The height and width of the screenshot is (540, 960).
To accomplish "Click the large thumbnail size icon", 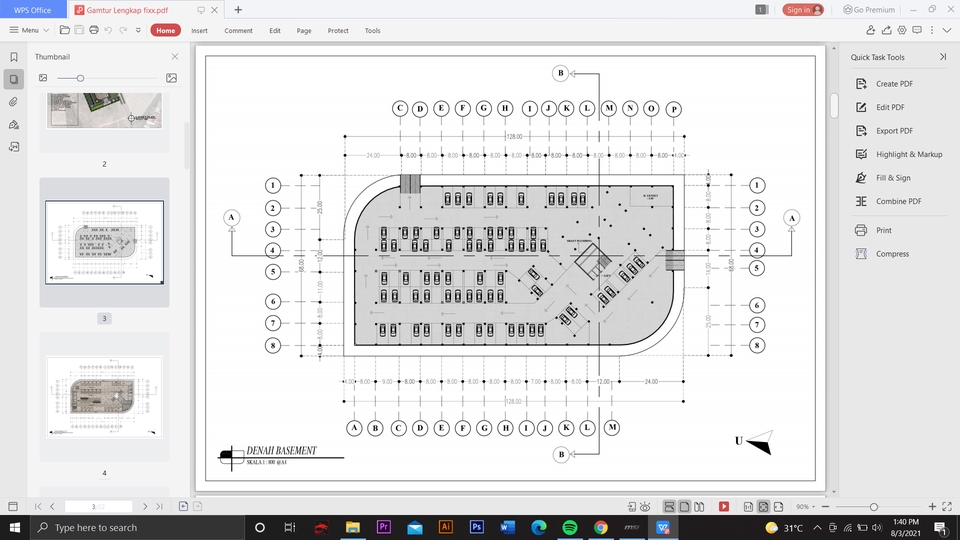I will pyautogui.click(x=171, y=78).
